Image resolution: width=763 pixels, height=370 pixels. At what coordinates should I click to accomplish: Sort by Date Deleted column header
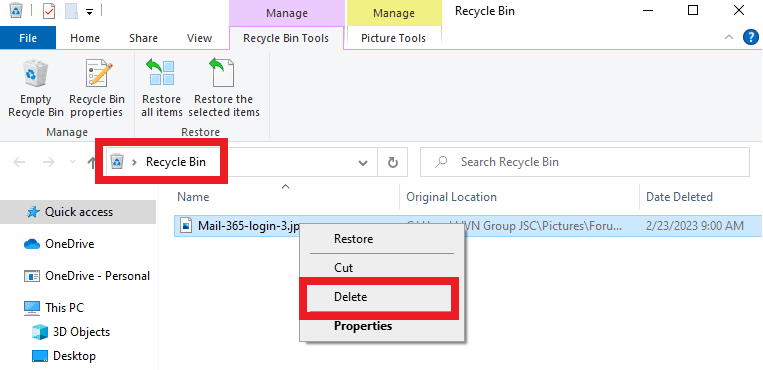click(x=679, y=197)
